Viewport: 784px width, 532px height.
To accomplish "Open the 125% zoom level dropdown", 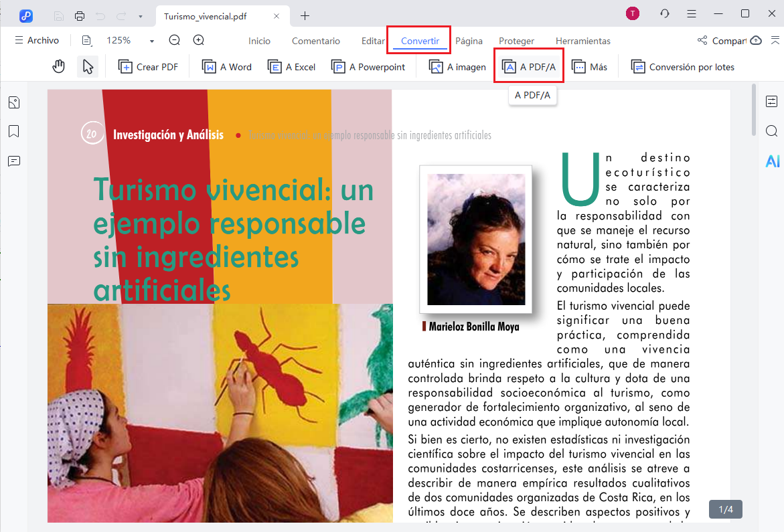I will pyautogui.click(x=151, y=40).
